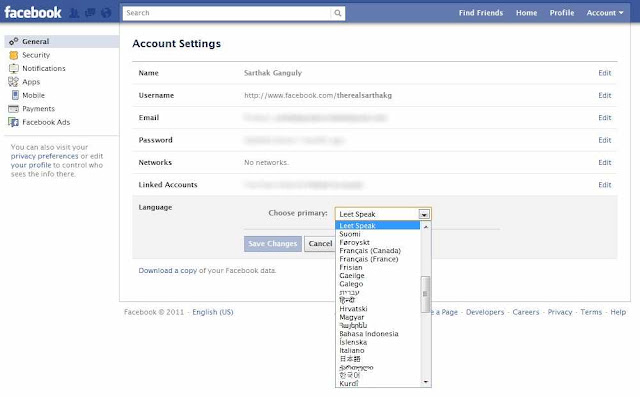Choose Suomi in the language list
Viewport: 640px width, 397px height.
coord(378,234)
